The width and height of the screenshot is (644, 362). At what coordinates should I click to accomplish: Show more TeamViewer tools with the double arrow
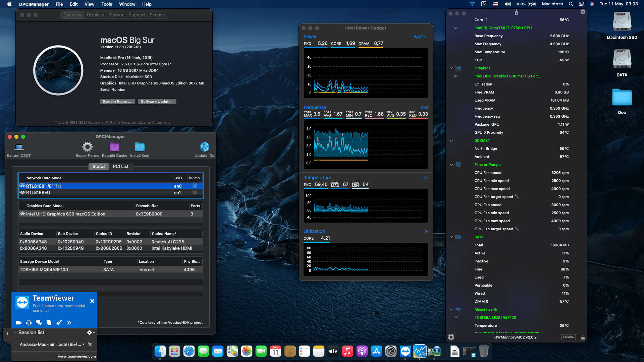coord(69,323)
